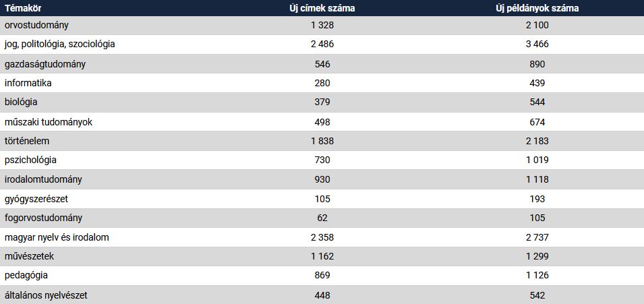The image size is (644, 304).
Task: Click the magyar nyelv és irodalom cell
Action: click(x=57, y=237)
